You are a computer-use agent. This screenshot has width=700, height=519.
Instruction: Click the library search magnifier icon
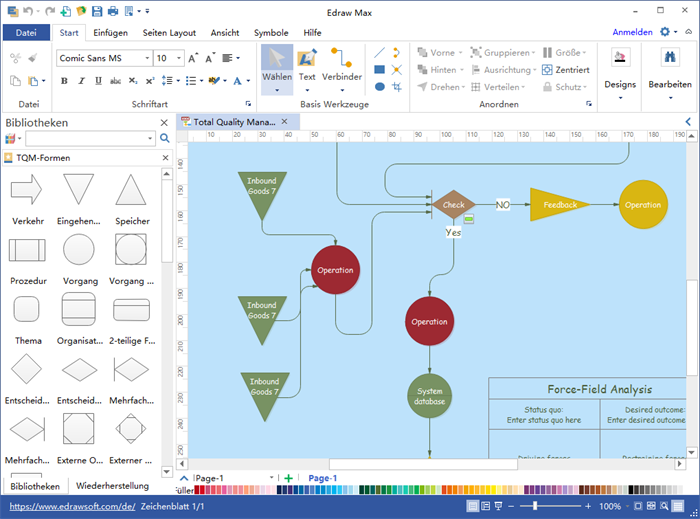click(x=165, y=138)
